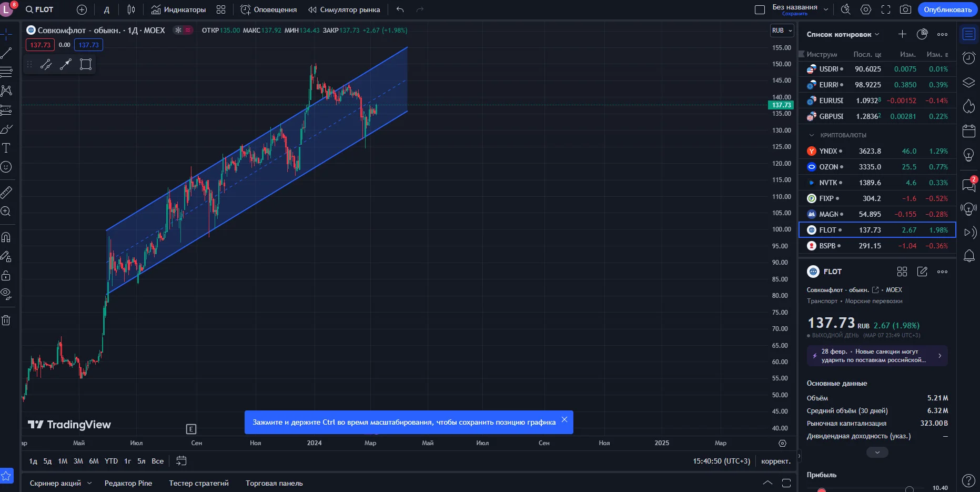Viewport: 980px width, 492px height.
Task: Switch to the 'Редактор Pine' tab
Action: point(128,483)
